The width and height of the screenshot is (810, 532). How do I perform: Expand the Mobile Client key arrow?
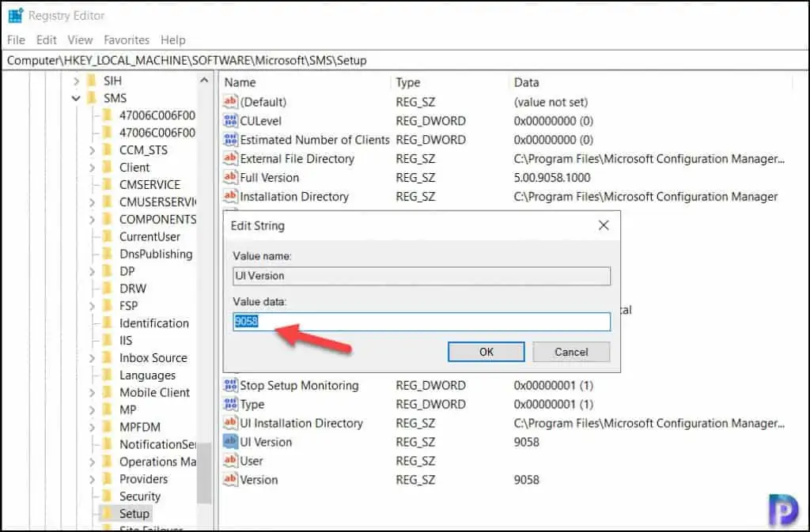(92, 393)
